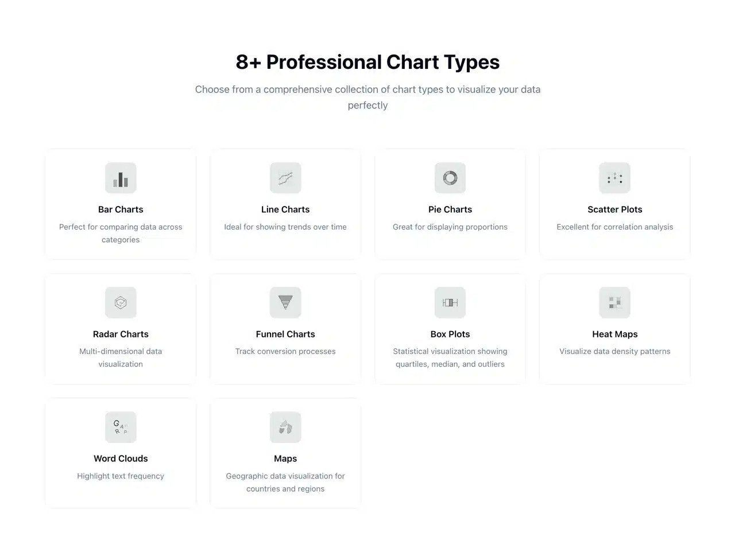Click the Bar Charts icon
The width and height of the screenshot is (735, 560).
click(121, 178)
